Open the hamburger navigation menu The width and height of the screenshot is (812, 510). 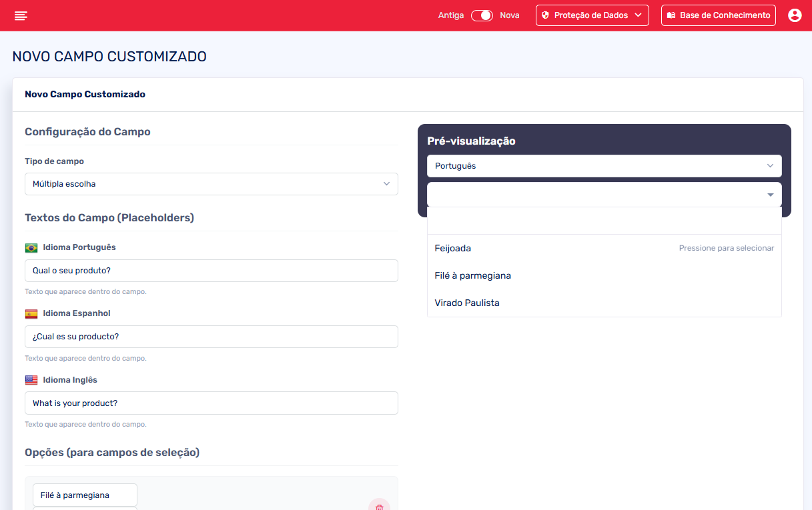tap(21, 15)
